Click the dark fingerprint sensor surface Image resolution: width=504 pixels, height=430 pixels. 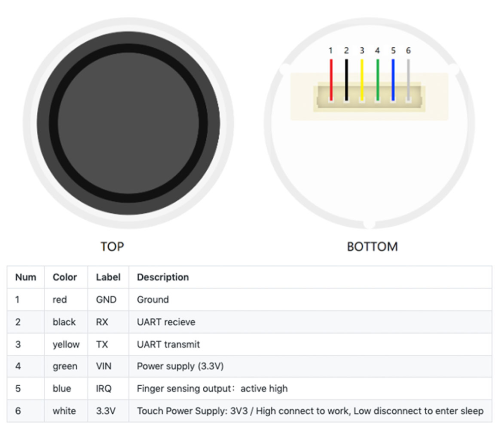point(128,123)
